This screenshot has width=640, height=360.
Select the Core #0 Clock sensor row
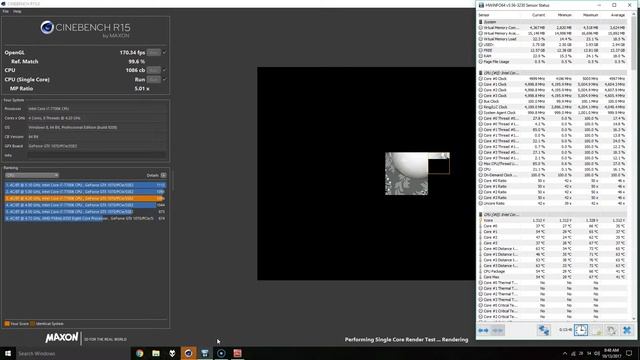tap(553, 78)
